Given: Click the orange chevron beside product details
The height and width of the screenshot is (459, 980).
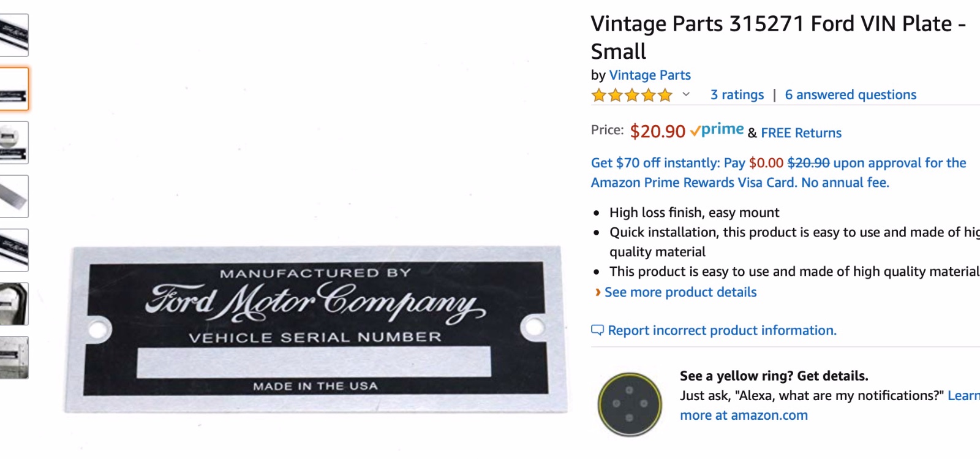Looking at the screenshot, I should point(598,292).
